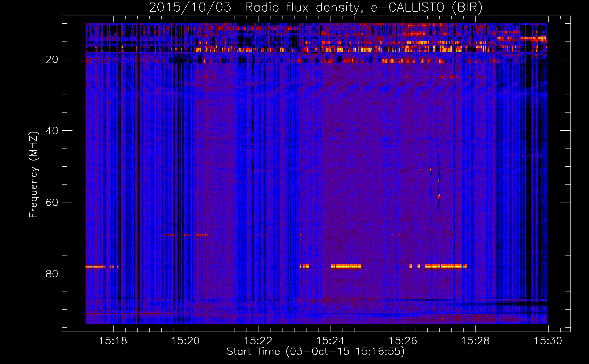The image size is (589, 364).
Task: Click the time tick label 15:20
Action: point(186,341)
